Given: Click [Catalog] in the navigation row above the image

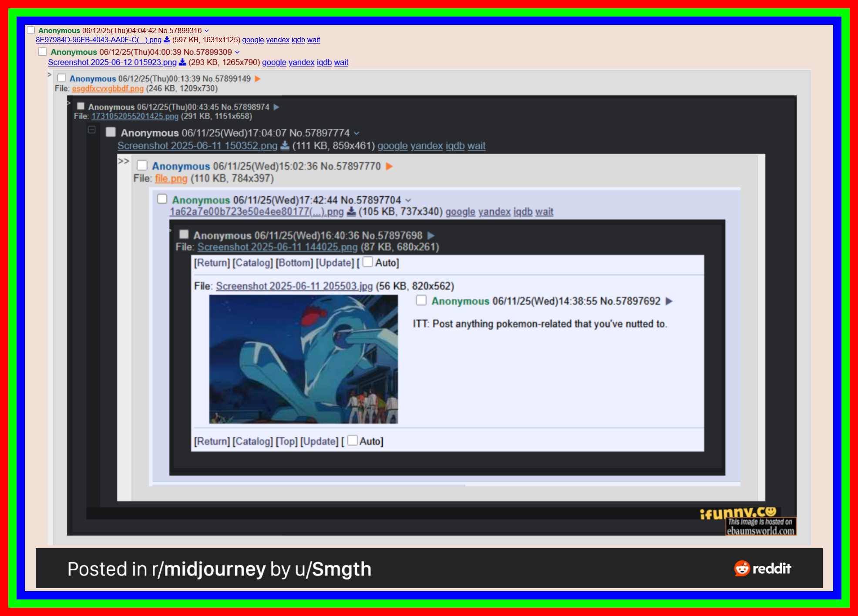Looking at the screenshot, I should click(253, 263).
